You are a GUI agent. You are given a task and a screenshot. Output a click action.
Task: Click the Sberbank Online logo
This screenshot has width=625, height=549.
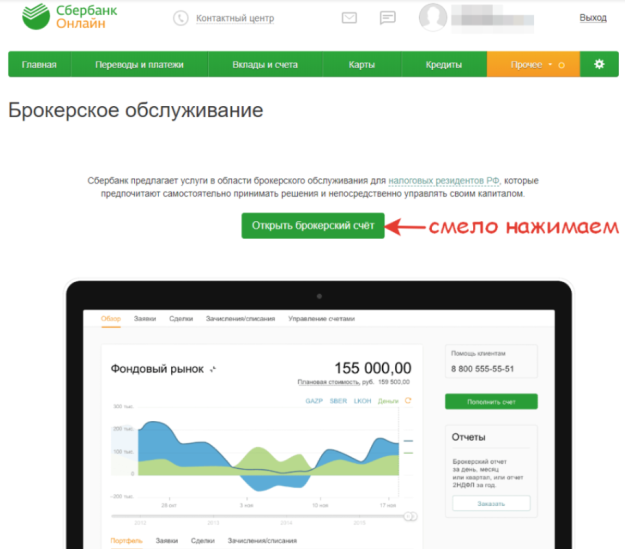[x=69, y=17]
